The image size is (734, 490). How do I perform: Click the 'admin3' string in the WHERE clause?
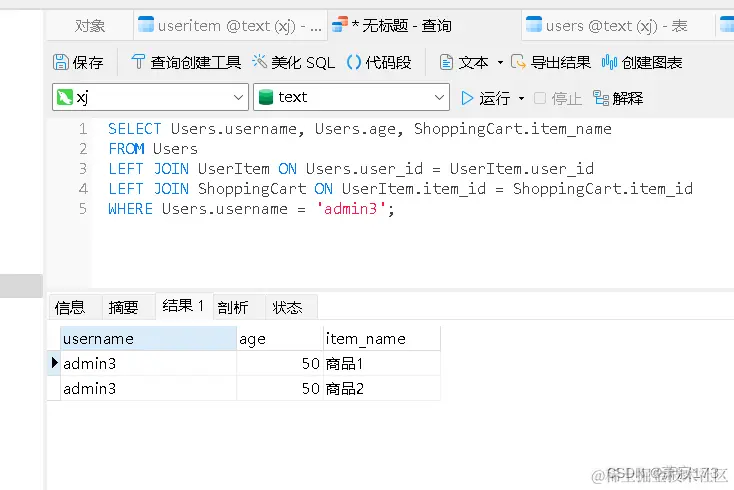point(351,209)
